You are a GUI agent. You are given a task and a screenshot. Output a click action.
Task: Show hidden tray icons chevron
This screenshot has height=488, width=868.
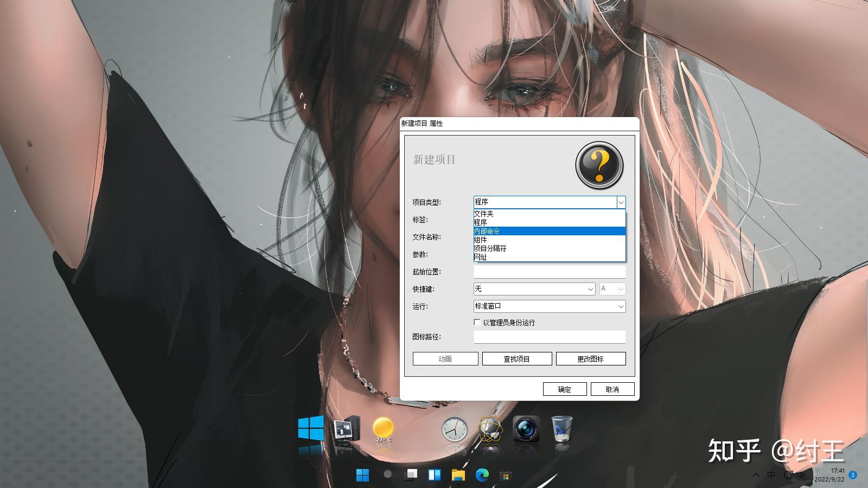756,475
